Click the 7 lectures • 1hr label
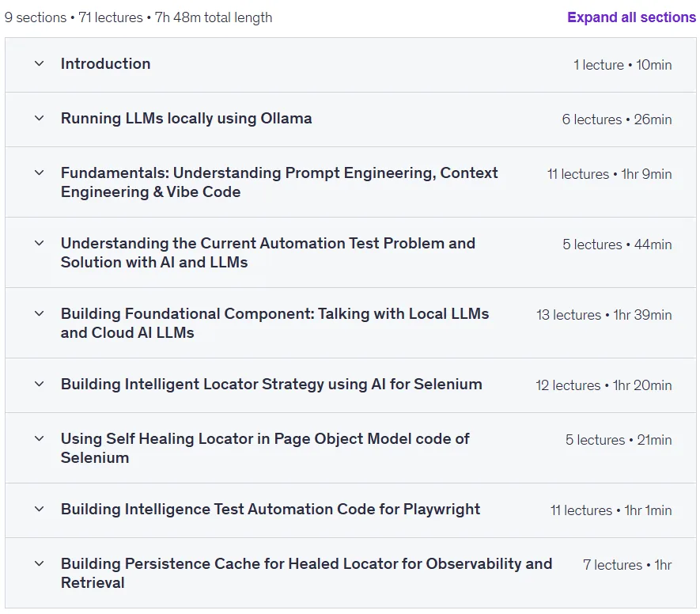Image resolution: width=700 pixels, height=614 pixels. [626, 565]
